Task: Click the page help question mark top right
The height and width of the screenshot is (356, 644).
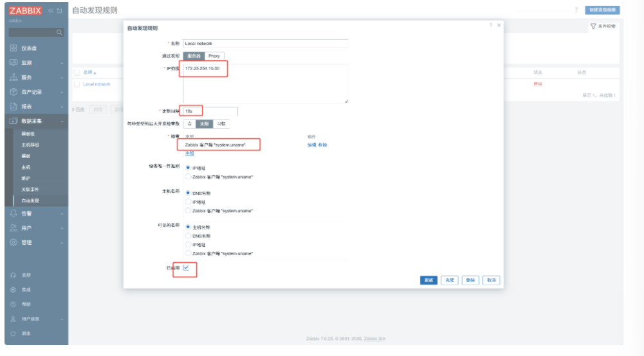Action: (x=576, y=10)
